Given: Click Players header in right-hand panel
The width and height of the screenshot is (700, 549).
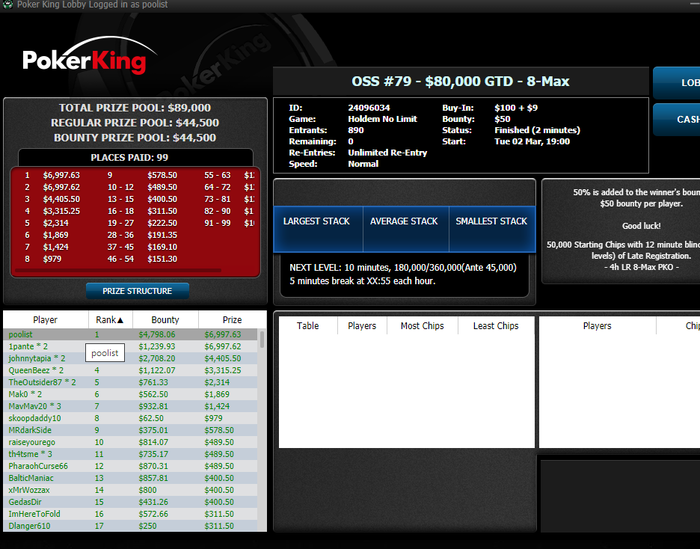Looking at the screenshot, I should (597, 326).
